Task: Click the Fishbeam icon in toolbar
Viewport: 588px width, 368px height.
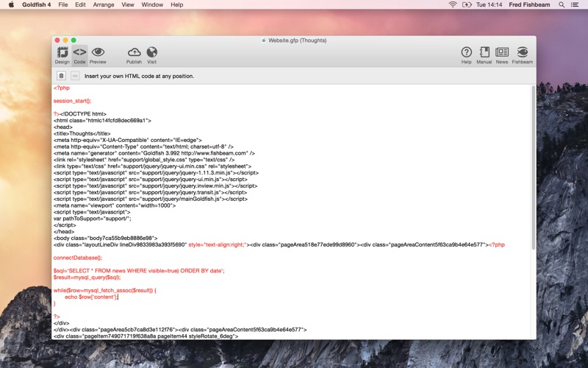Action: [x=523, y=53]
